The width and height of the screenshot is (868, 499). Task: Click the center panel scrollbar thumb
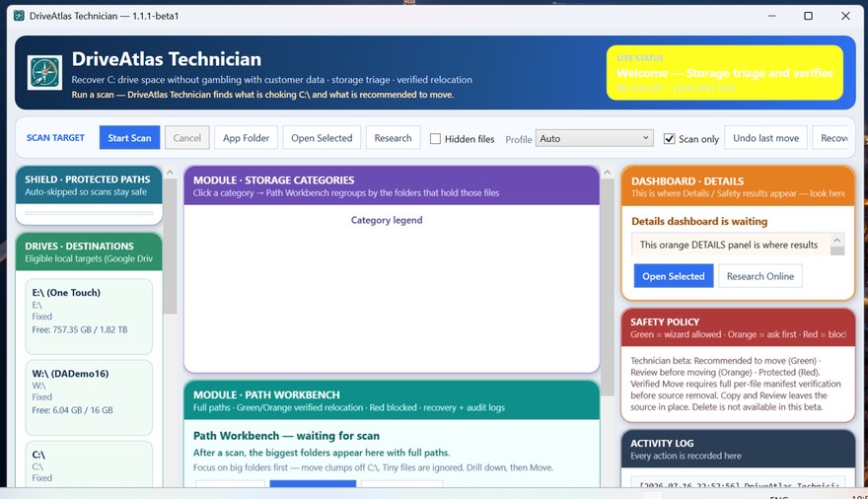click(608, 287)
